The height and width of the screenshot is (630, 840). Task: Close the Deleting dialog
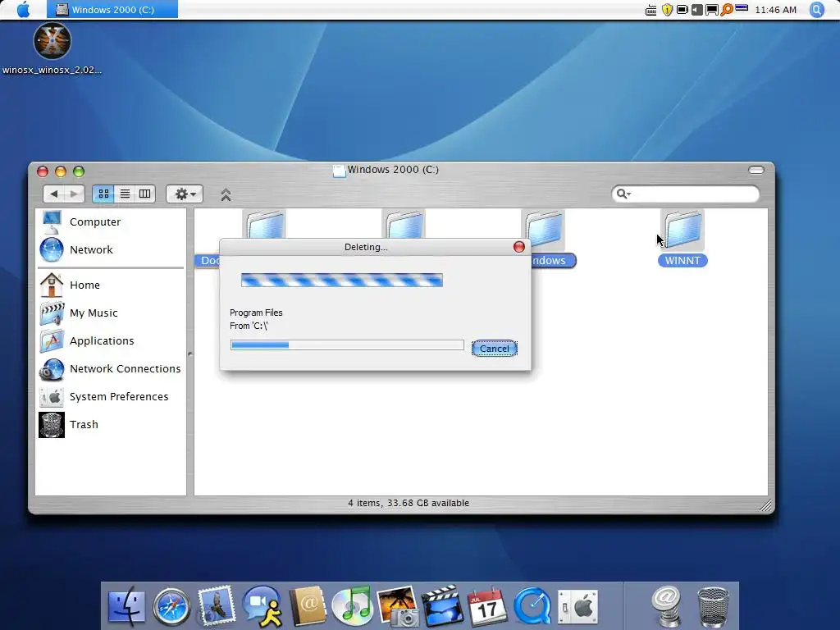pyautogui.click(x=518, y=246)
